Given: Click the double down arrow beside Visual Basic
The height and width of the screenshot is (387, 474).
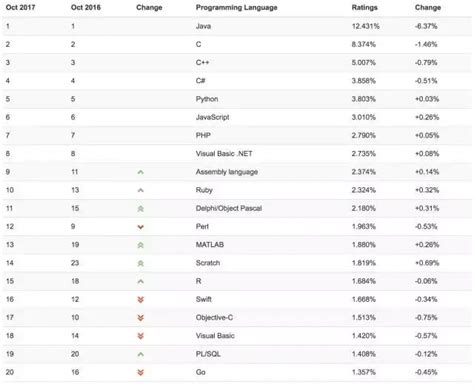Looking at the screenshot, I should [141, 336].
